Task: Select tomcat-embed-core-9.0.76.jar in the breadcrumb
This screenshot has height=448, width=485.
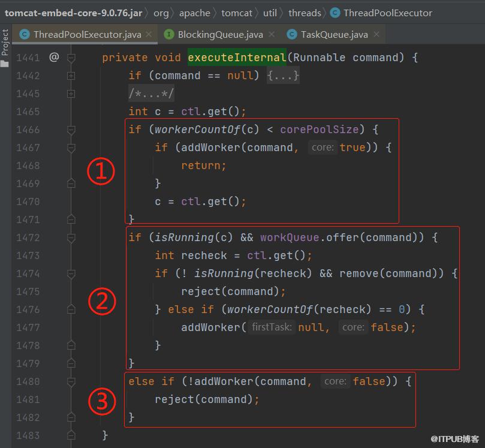Action: (x=74, y=13)
